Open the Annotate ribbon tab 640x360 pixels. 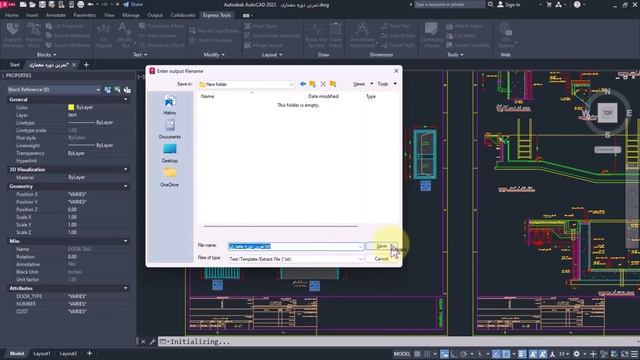click(x=56, y=15)
